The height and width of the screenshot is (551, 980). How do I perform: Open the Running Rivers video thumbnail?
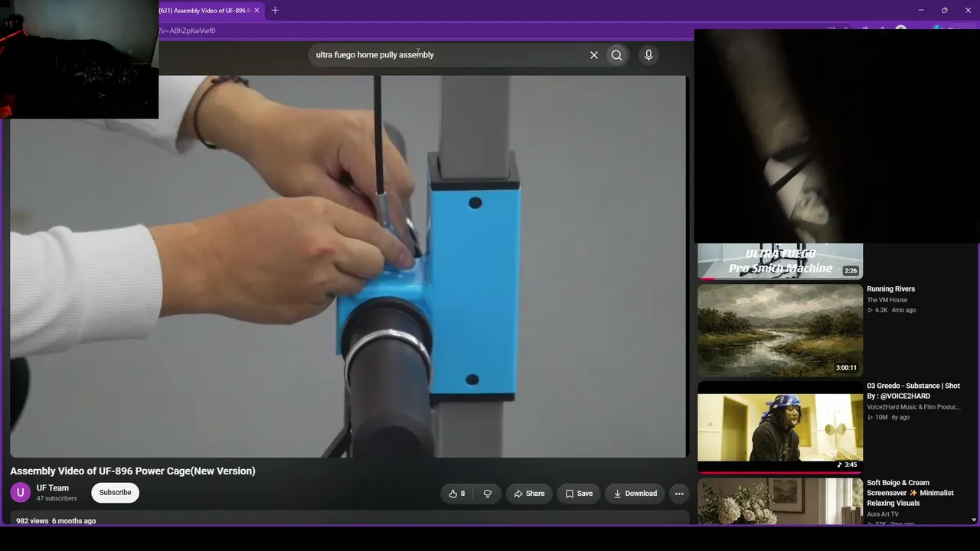(780, 330)
